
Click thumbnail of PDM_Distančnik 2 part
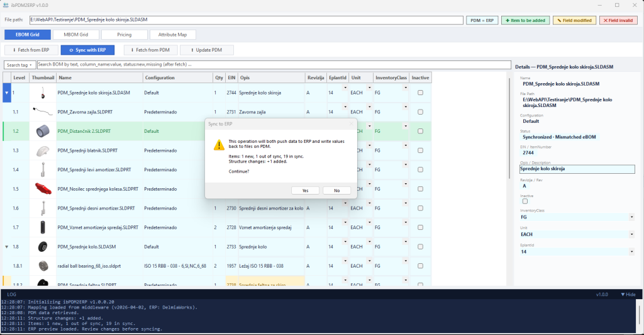tap(43, 131)
